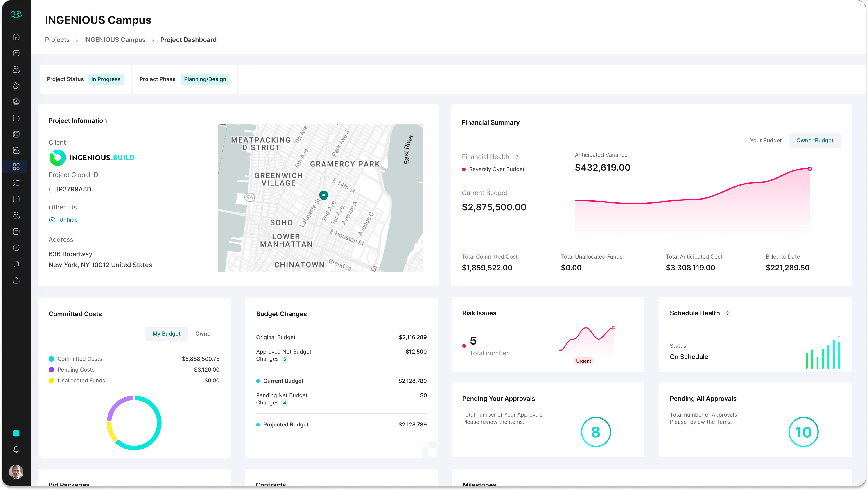Go to Projects breadcrumb link
The height and width of the screenshot is (490, 868).
pyautogui.click(x=57, y=40)
